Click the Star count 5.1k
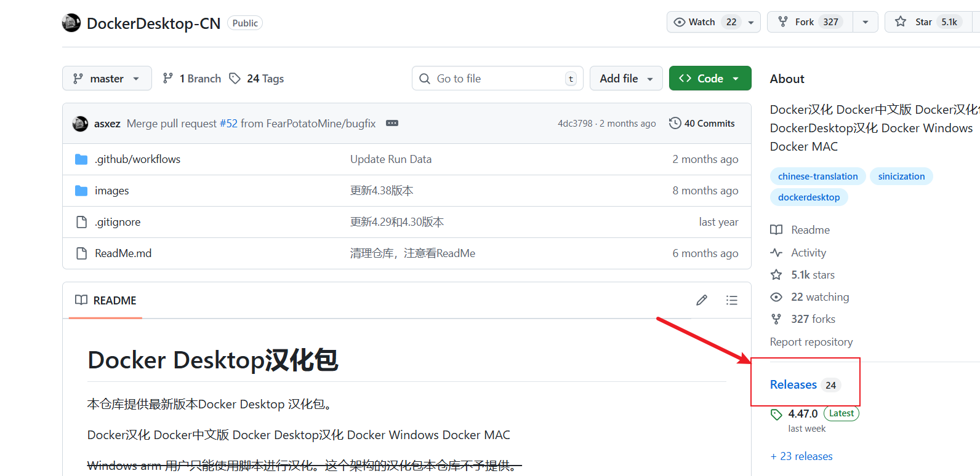The height and width of the screenshot is (476, 980). [949, 22]
